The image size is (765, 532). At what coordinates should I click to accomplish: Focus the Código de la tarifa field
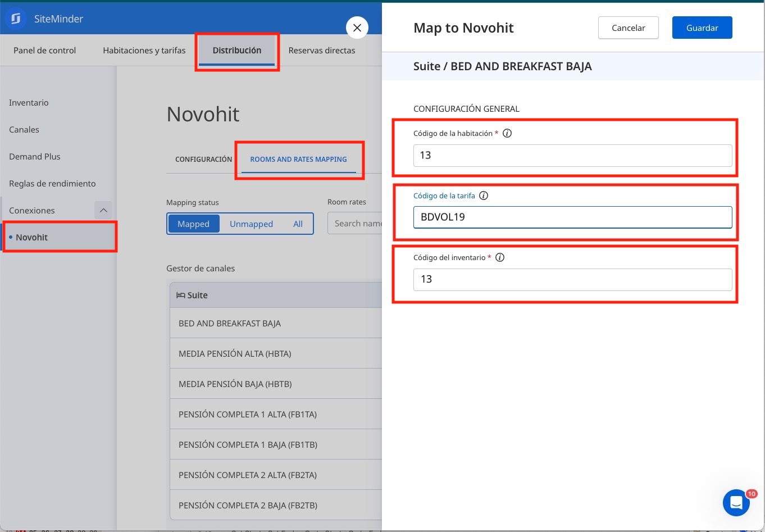(x=572, y=217)
